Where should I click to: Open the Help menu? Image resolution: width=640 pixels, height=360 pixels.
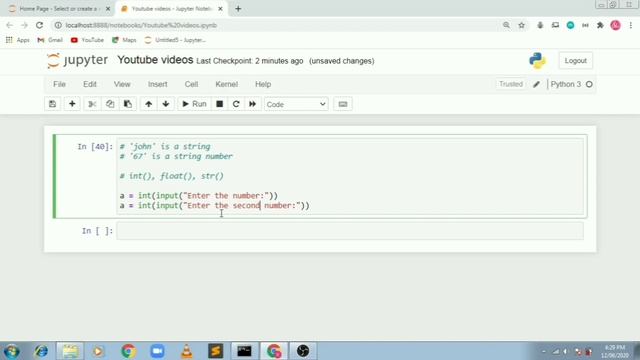[263, 84]
